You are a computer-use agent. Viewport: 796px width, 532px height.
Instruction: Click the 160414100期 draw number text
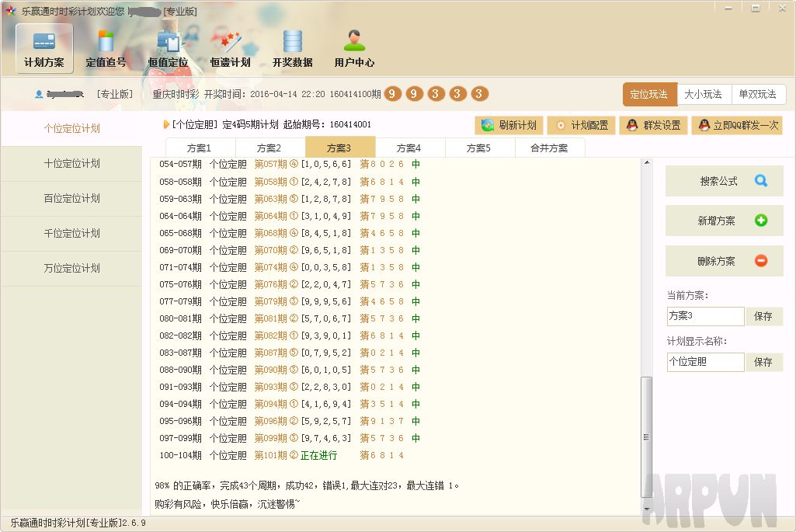click(x=356, y=94)
